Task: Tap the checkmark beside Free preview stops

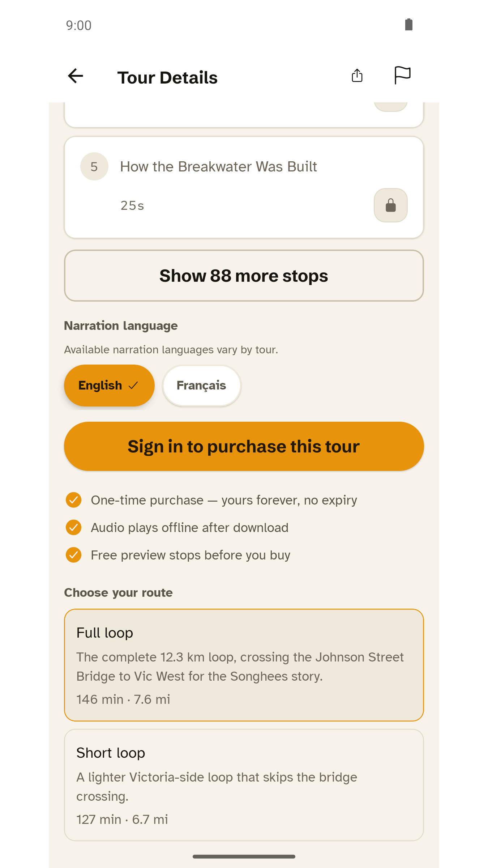Action: point(74,555)
